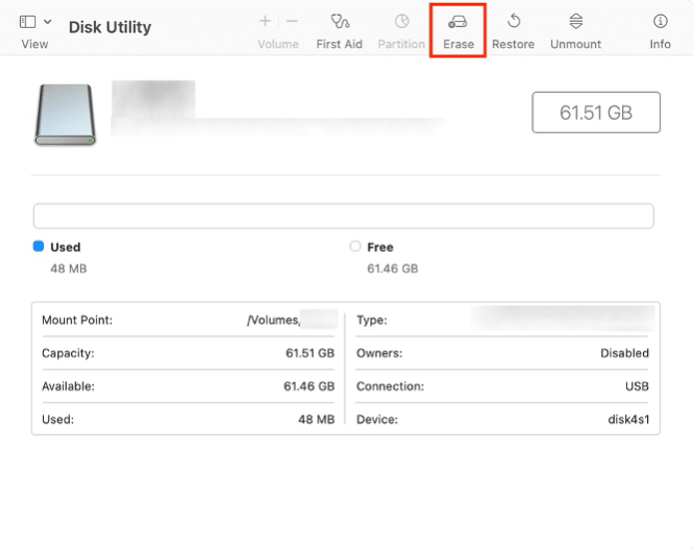Screen dimensions: 694x550
Task: Click the Device disk4s1 value
Action: [x=628, y=419]
